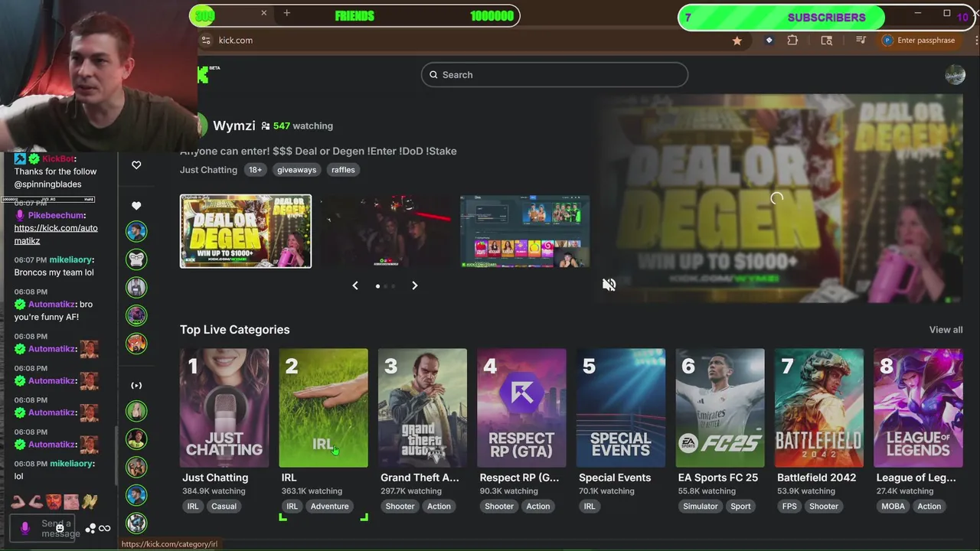Show next featured stream
980x551 pixels.
tap(414, 285)
